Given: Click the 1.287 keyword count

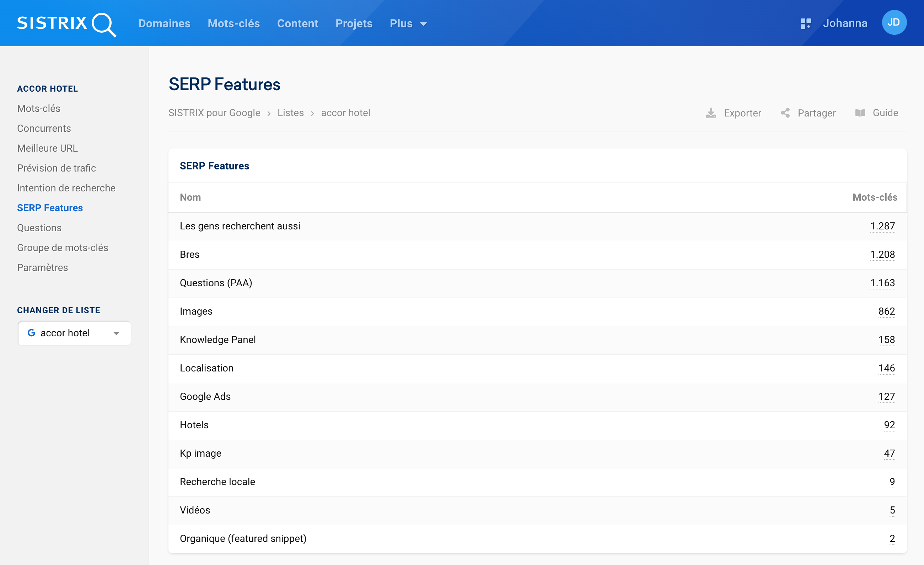Looking at the screenshot, I should tap(882, 226).
